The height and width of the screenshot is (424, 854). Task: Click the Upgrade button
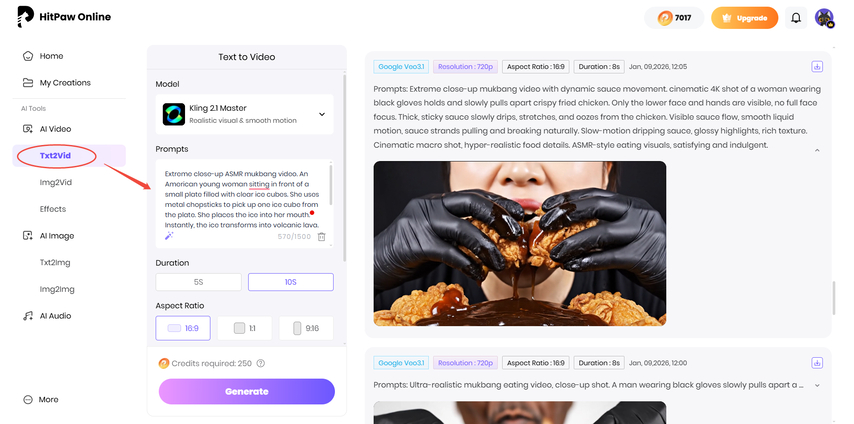tap(745, 18)
